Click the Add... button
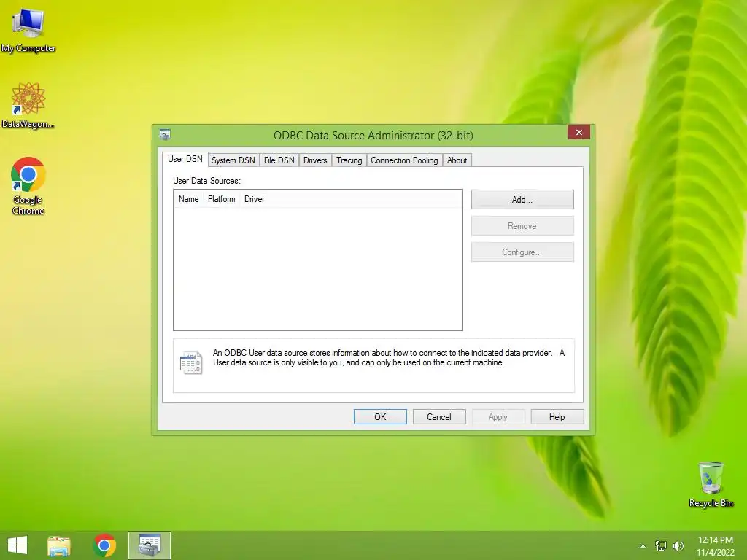 tap(522, 200)
